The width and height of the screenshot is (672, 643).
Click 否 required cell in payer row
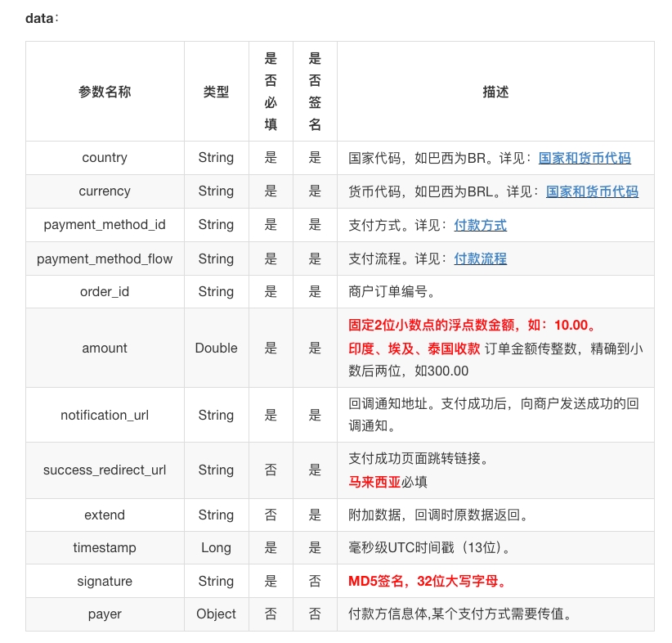click(271, 614)
